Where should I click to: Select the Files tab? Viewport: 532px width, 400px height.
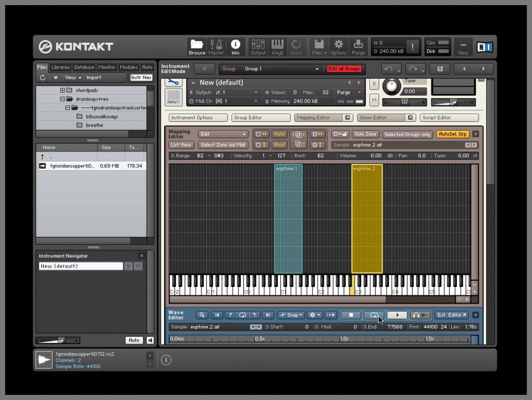[x=42, y=67]
